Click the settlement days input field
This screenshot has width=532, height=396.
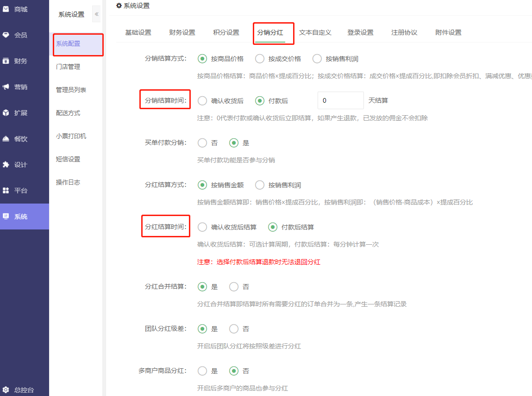[340, 100]
